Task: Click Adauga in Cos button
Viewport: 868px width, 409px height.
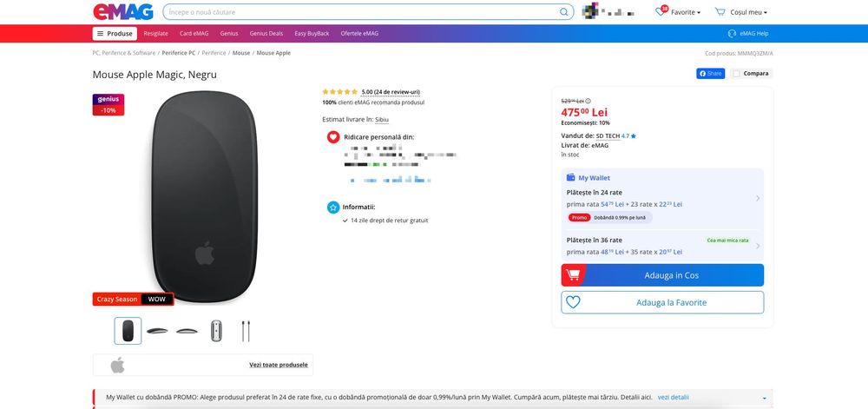Action: point(662,275)
